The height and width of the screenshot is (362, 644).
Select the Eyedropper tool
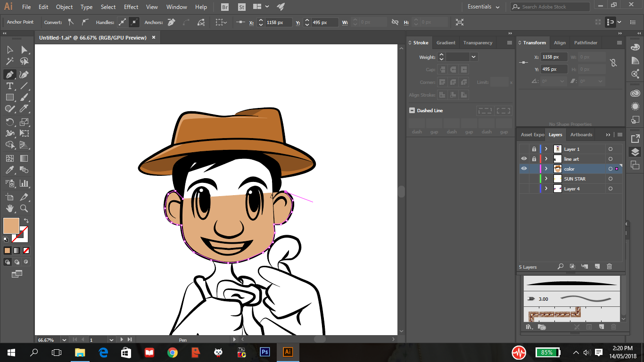(10, 170)
